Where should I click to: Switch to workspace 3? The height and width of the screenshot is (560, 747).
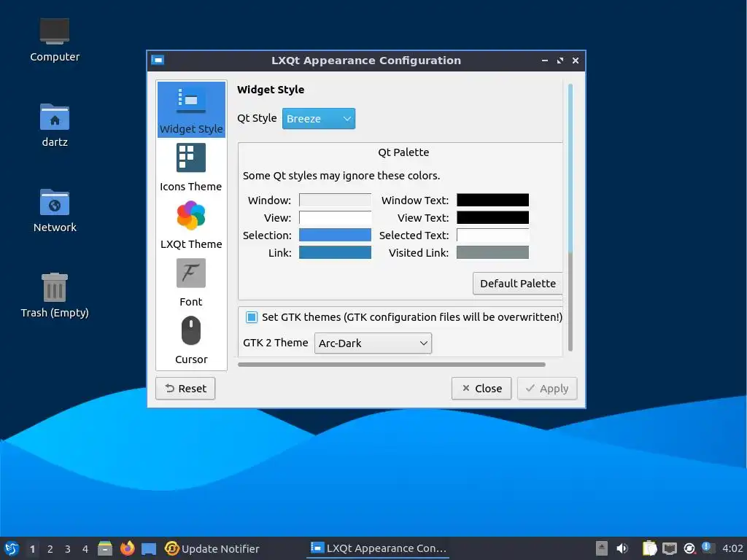(68, 549)
